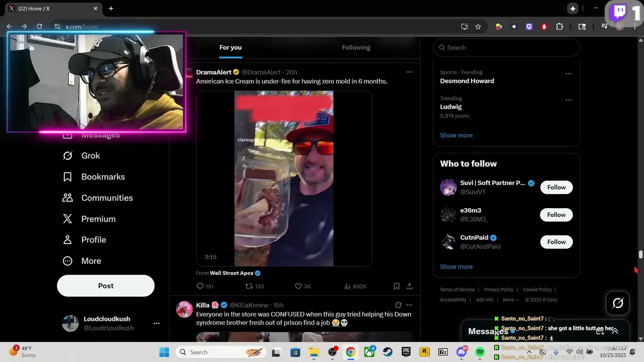Click the Grok icon on Killa's post
This screenshot has height=362, width=644.
[x=398, y=305]
